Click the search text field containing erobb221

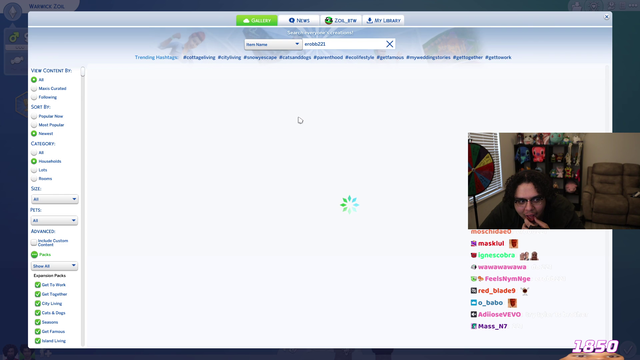coord(343,44)
